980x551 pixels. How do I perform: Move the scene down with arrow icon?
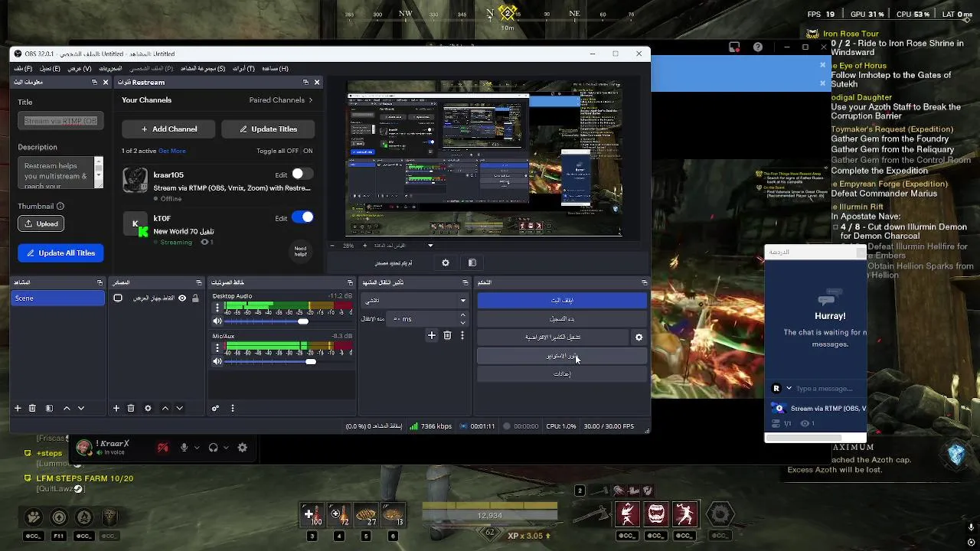coord(81,408)
